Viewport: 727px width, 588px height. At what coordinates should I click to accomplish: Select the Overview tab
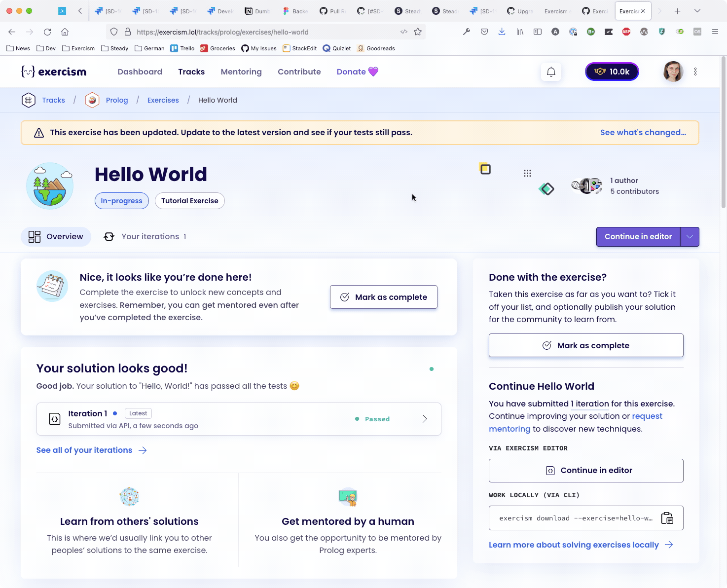(x=56, y=237)
